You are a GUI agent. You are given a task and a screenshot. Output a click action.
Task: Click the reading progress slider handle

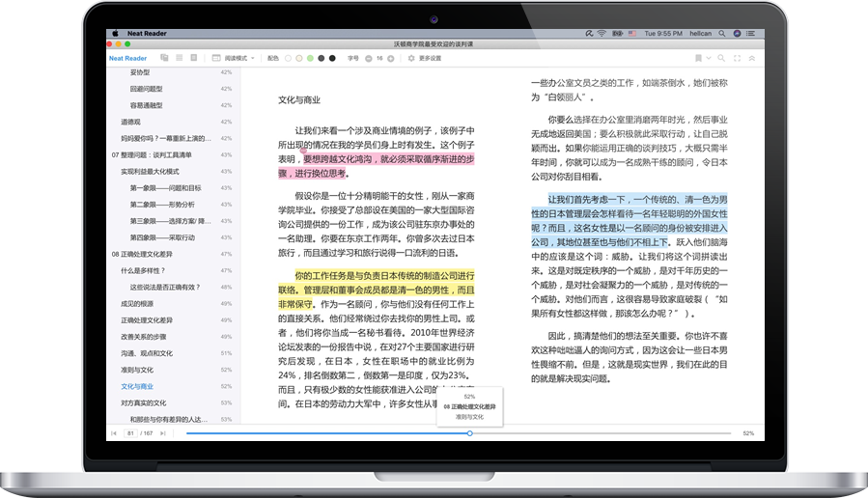click(469, 433)
